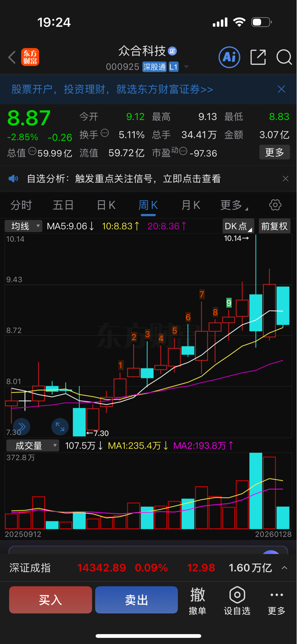297x644 pixels.
Task: Open the 股票开户 投资理财 banner link
Action: pos(112,89)
